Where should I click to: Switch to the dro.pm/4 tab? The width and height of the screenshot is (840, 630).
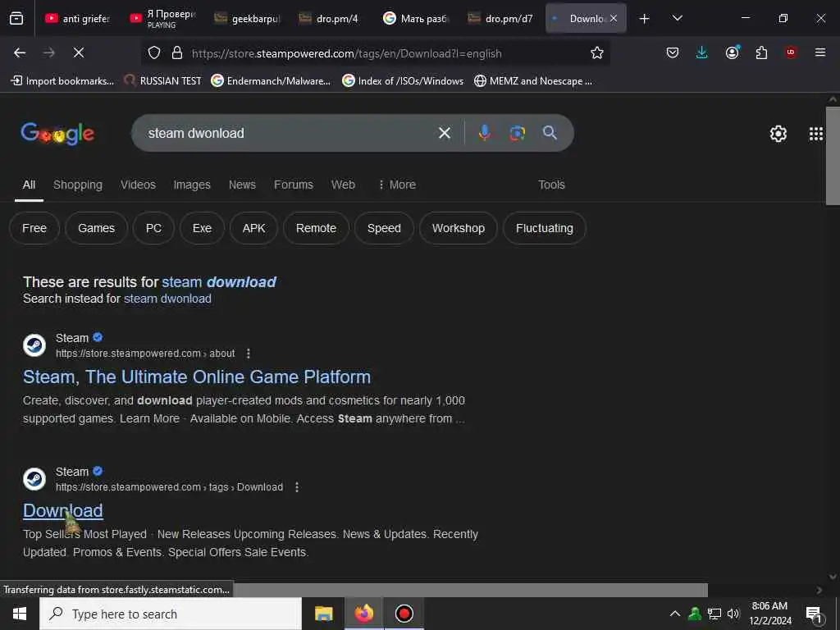331,18
